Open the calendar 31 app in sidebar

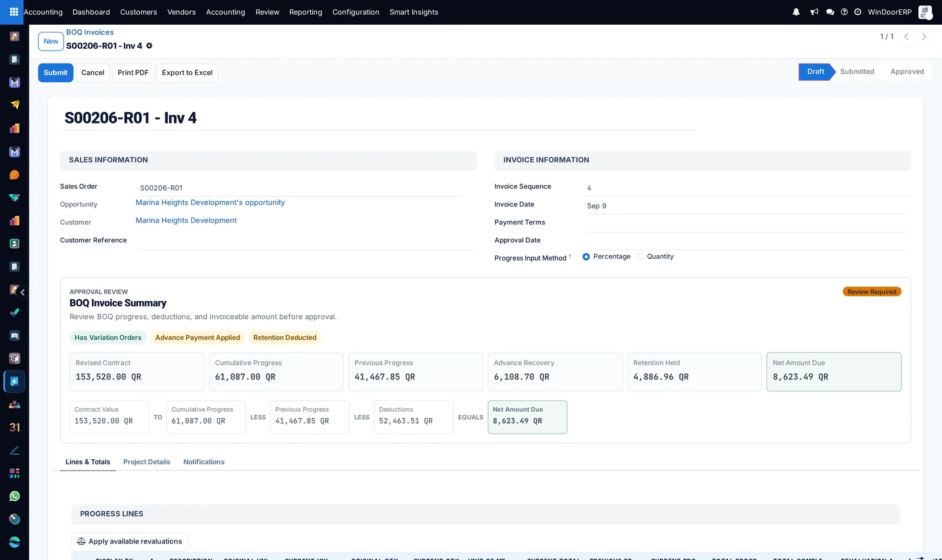coord(15,427)
